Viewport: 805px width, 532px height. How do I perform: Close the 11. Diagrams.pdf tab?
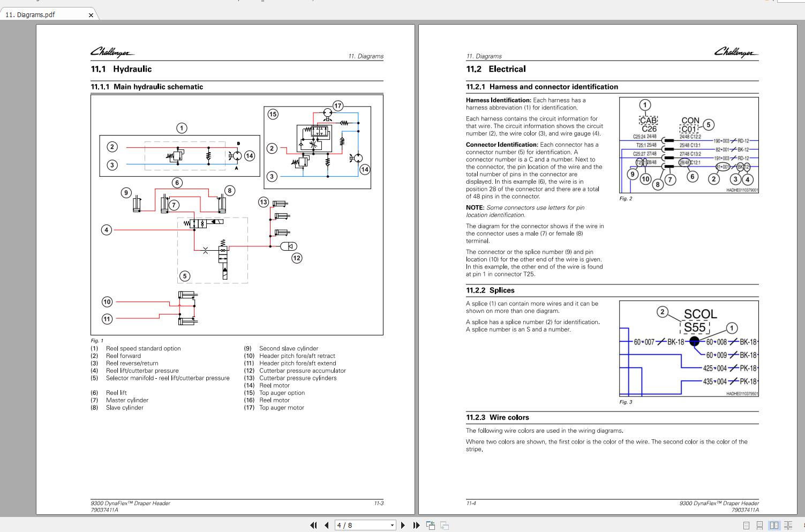click(91, 15)
